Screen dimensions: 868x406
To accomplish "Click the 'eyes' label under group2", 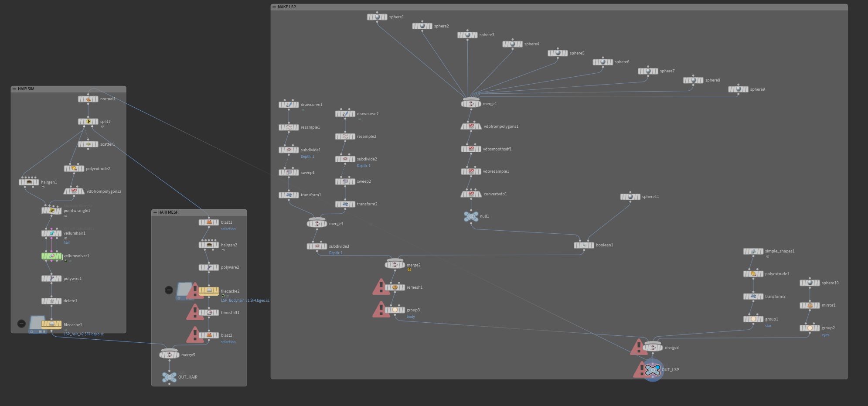I will pos(825,335).
